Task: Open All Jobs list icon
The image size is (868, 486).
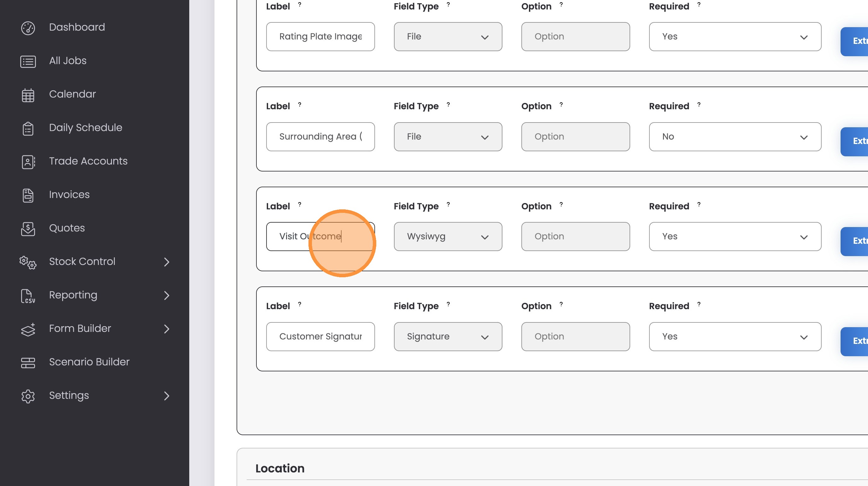Action: point(28,61)
